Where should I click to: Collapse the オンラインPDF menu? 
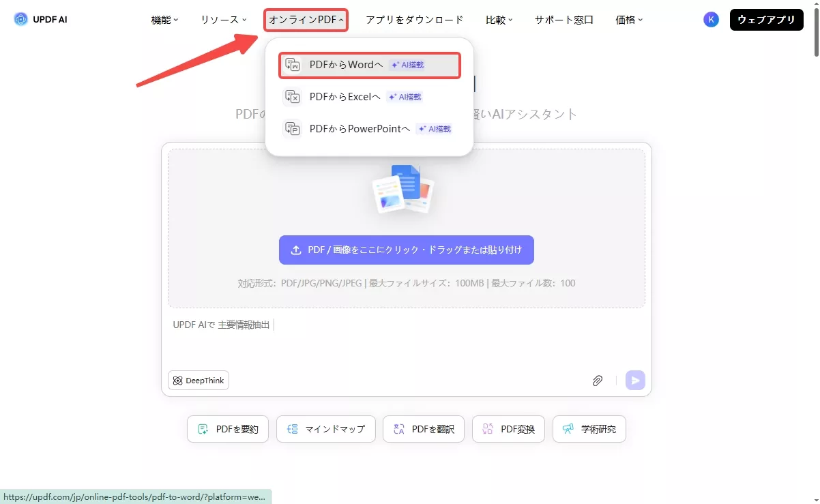pyautogui.click(x=306, y=20)
